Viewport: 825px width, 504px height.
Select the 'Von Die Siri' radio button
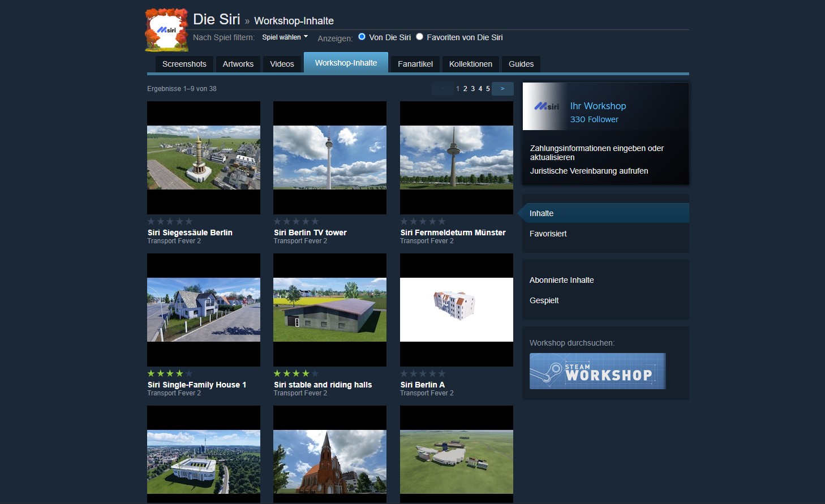[362, 37]
